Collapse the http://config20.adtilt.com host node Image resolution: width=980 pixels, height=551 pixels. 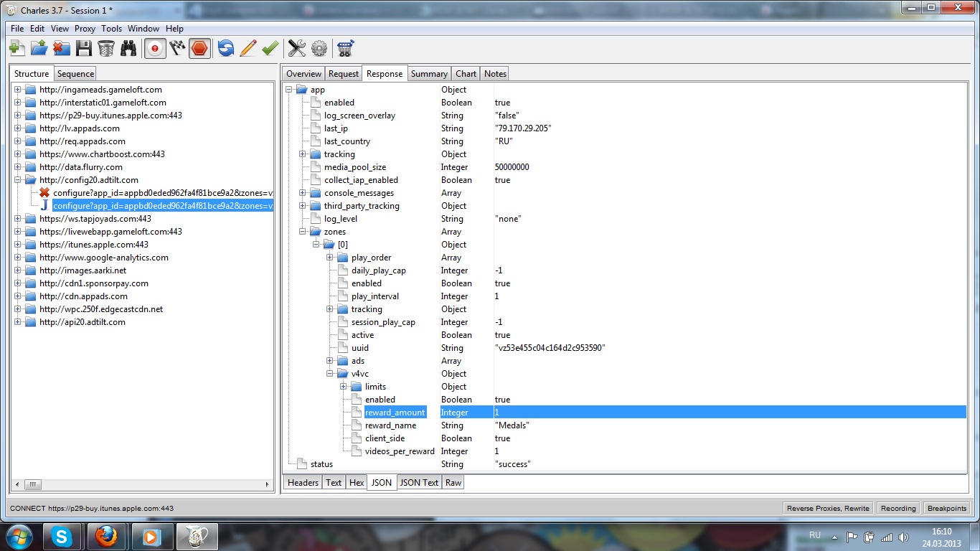tap(17, 180)
